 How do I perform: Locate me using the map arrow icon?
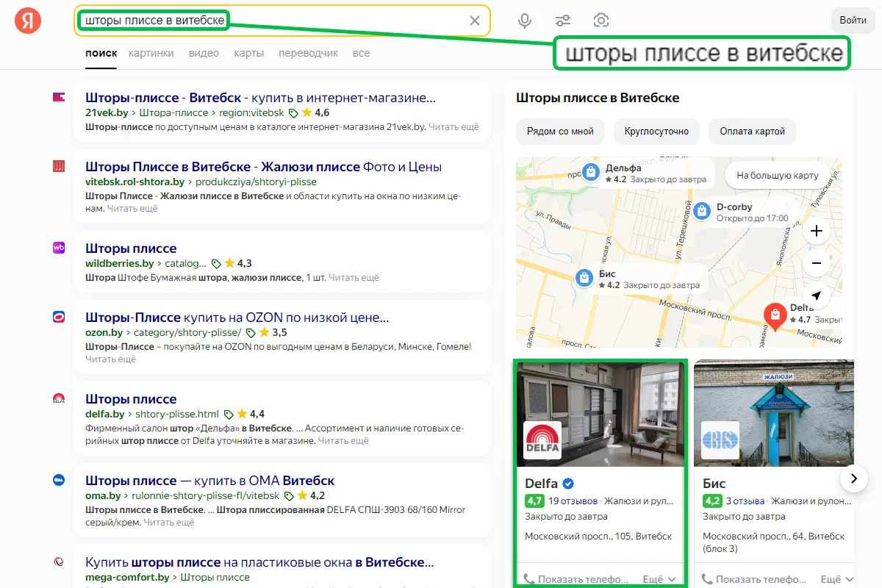coord(817,296)
